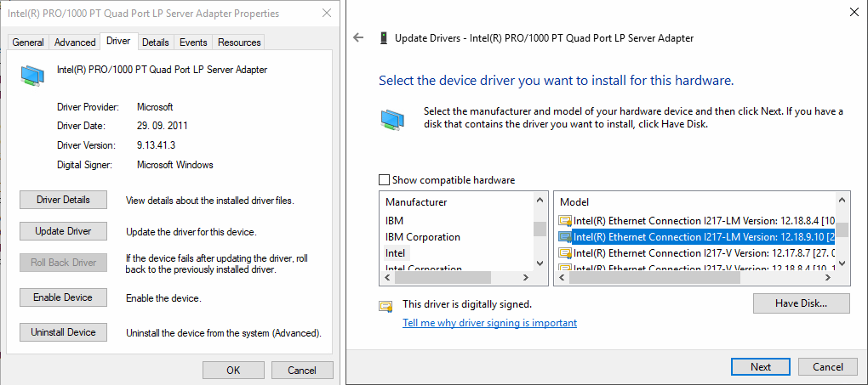Click Manufacturer list scroll left arrow
Screen dimensions: 868x385
pyautogui.click(x=386, y=278)
